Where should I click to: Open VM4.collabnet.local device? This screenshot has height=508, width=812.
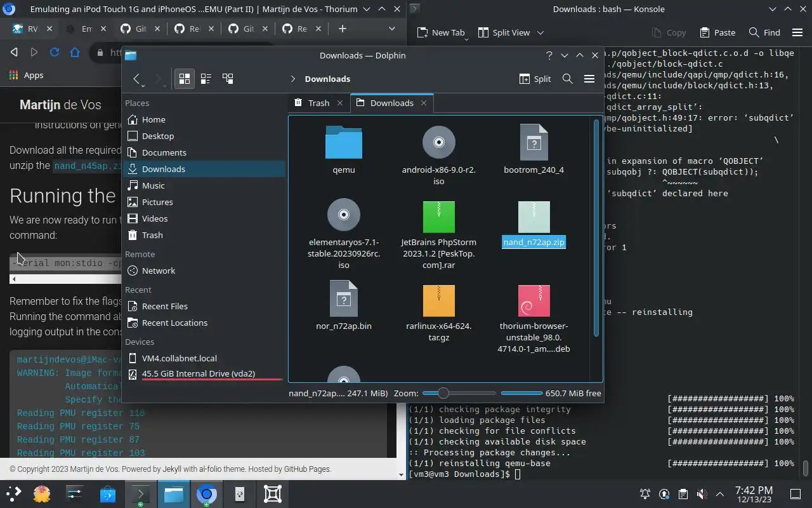tap(204, 358)
